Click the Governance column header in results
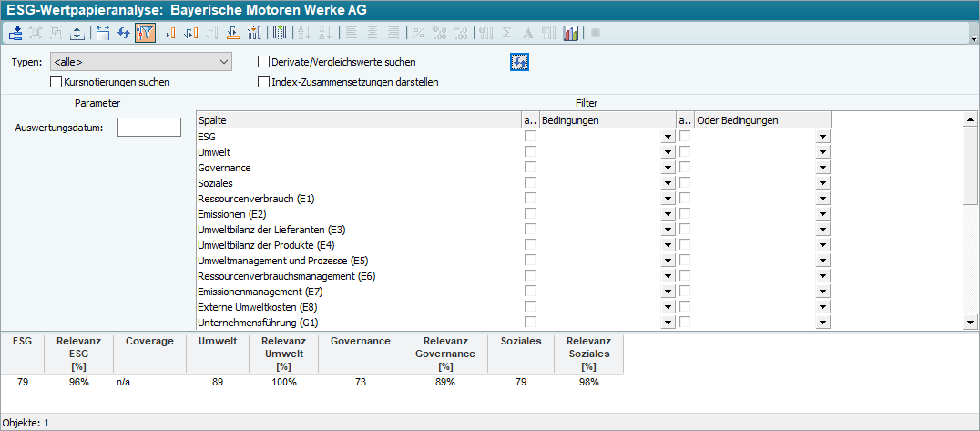980x431 pixels. click(x=361, y=342)
